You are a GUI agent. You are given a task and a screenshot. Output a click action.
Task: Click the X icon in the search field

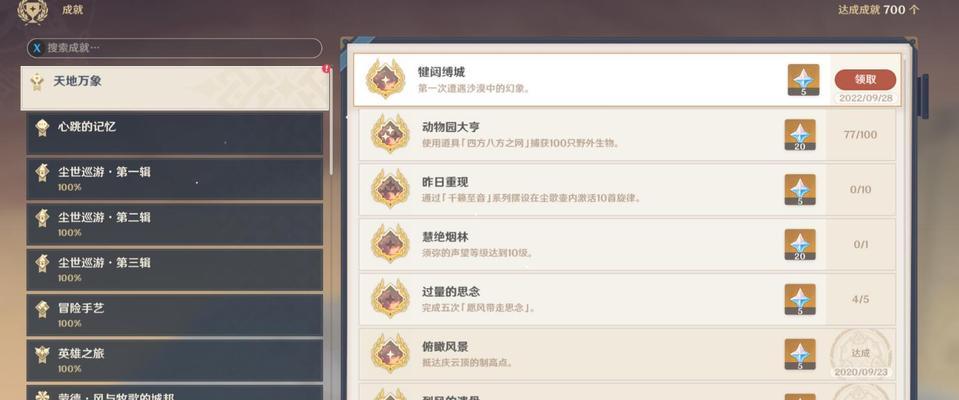[x=37, y=48]
